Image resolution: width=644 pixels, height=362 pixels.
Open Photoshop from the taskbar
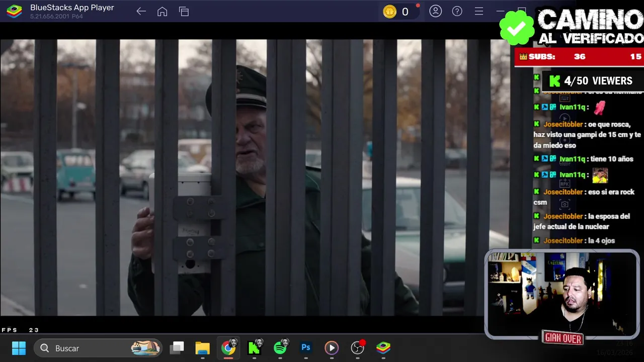pyautogui.click(x=305, y=347)
